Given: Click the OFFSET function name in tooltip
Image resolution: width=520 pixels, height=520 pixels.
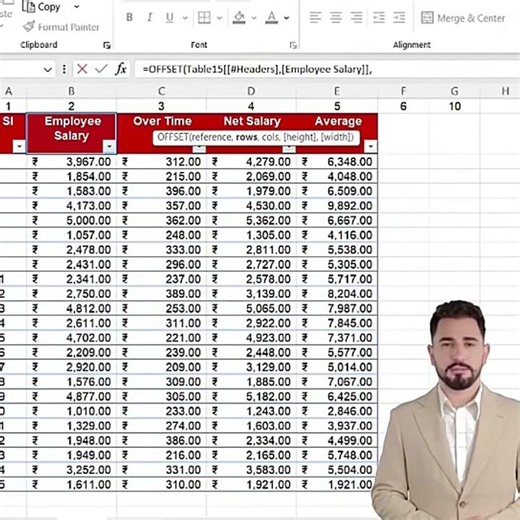Looking at the screenshot, I should tap(172, 137).
